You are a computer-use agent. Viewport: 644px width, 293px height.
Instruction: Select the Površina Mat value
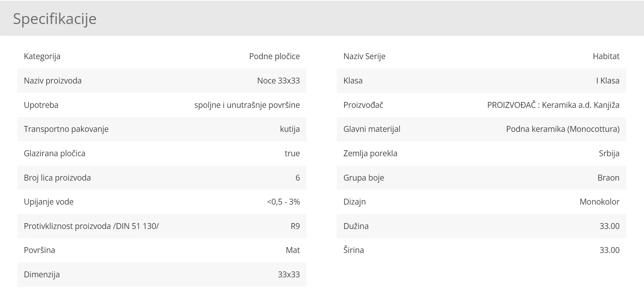click(293, 250)
